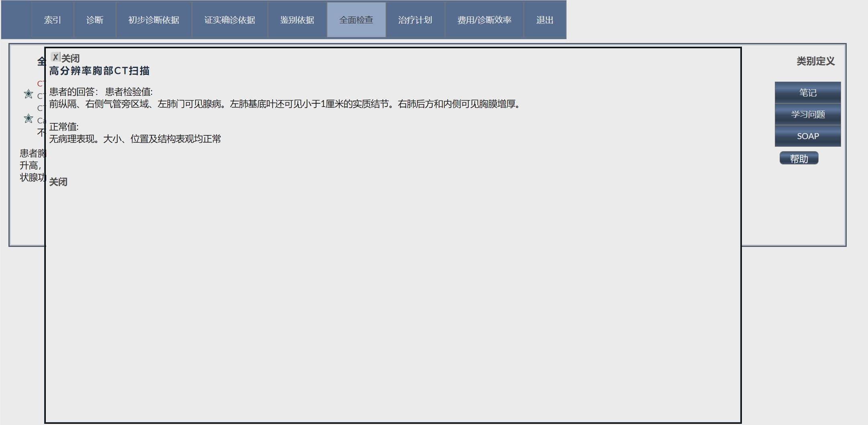This screenshot has width=868, height=425.
Task: Click the 患者的回答 label
Action: [x=74, y=92]
